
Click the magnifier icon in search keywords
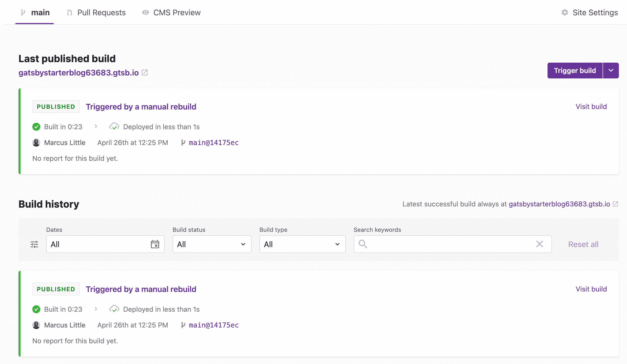(x=363, y=244)
